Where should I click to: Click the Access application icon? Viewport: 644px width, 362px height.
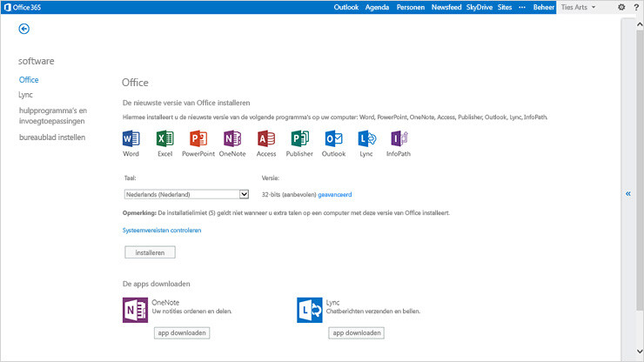pyautogui.click(x=266, y=138)
